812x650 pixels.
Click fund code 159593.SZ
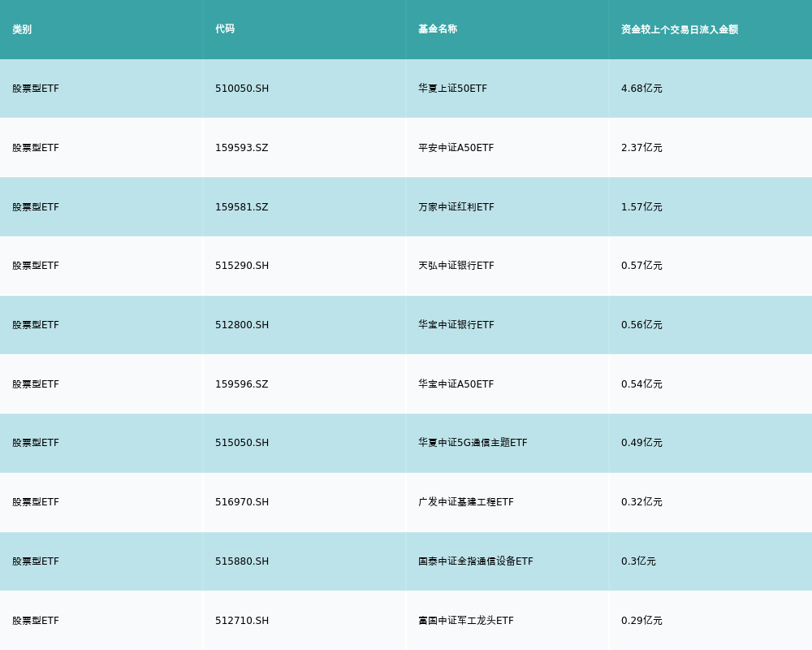click(x=241, y=148)
